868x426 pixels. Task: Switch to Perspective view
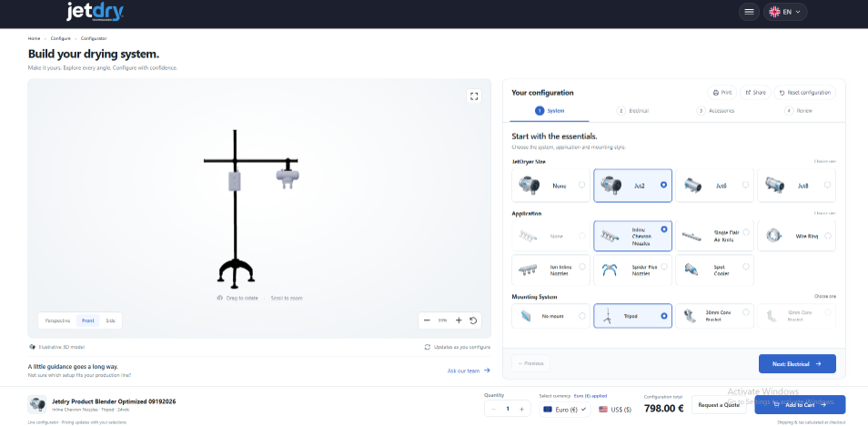pos(57,320)
